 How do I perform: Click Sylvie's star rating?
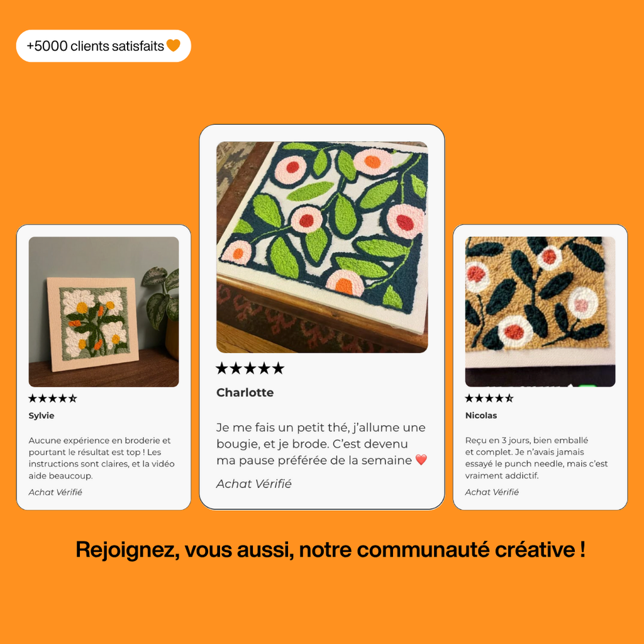(x=53, y=398)
